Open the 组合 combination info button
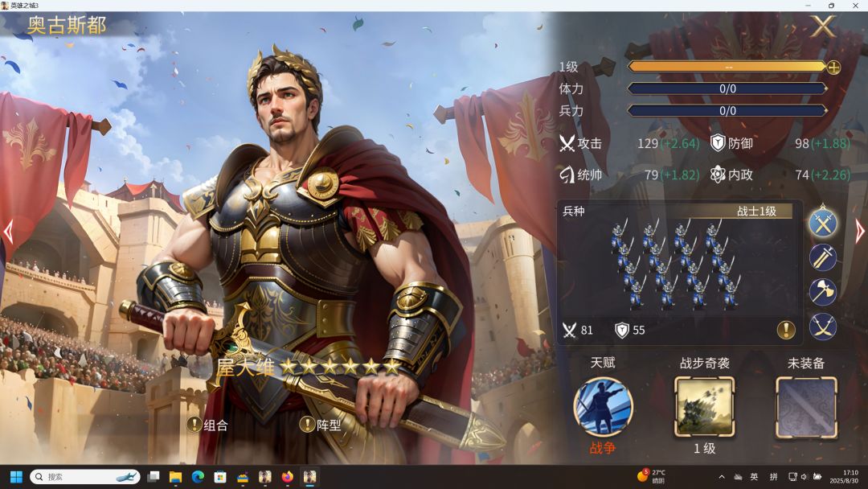This screenshot has width=868, height=489. [207, 425]
